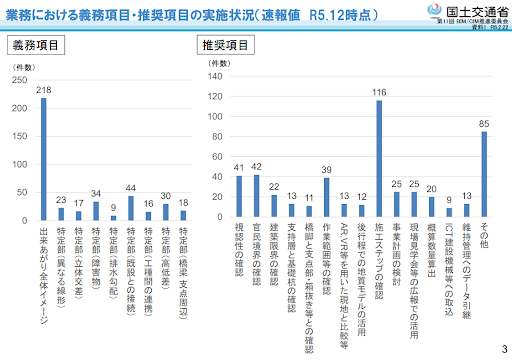This screenshot has height=361, width=512.
Task: Click the 20 bar for 概算数量算出
Action: click(431, 207)
